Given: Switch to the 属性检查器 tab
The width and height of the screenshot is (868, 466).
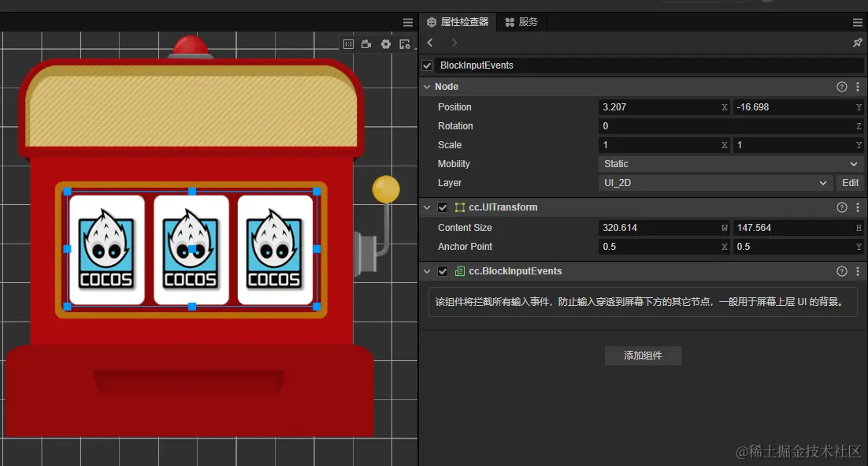Looking at the screenshot, I should (x=458, y=22).
